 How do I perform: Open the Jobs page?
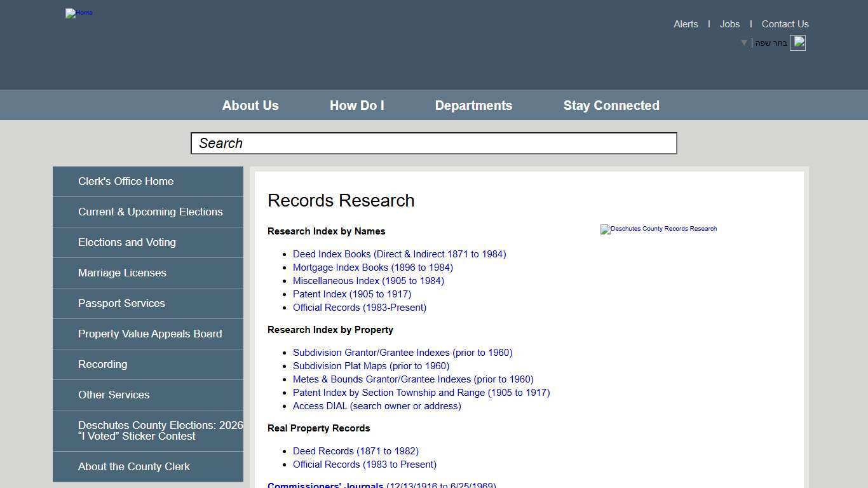point(729,24)
